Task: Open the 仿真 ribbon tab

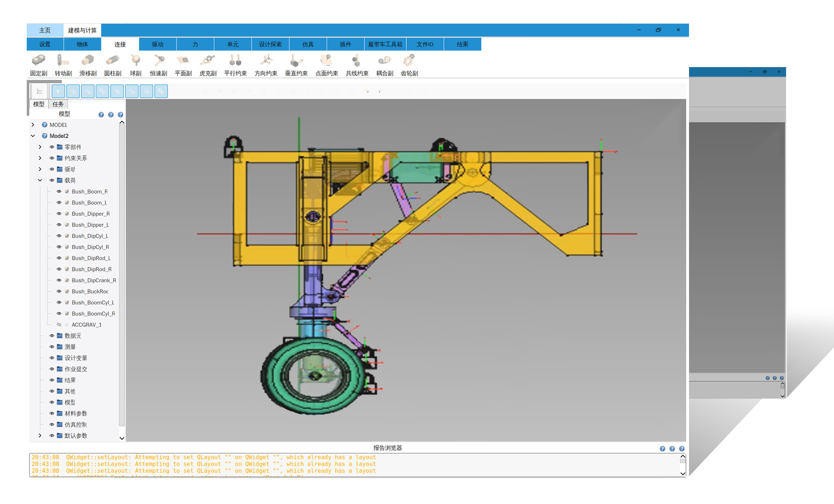Action: (308, 44)
